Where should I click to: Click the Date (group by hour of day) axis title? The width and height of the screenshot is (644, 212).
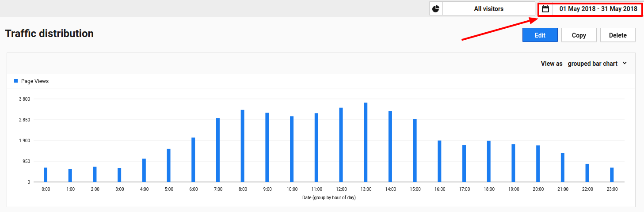(x=329, y=198)
